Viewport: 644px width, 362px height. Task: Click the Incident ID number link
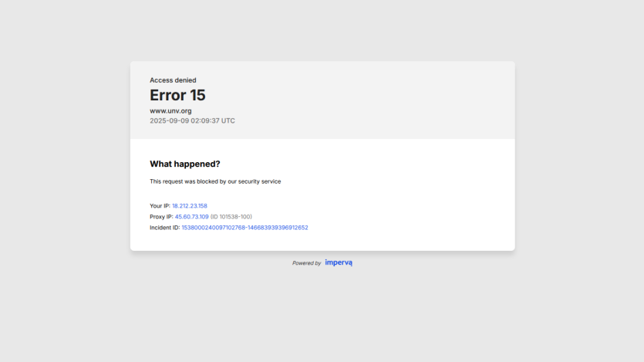coord(244,228)
